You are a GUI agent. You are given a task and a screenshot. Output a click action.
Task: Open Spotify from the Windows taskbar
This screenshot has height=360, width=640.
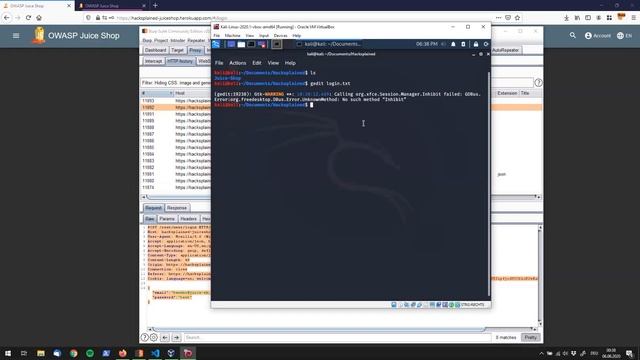[x=90, y=353]
